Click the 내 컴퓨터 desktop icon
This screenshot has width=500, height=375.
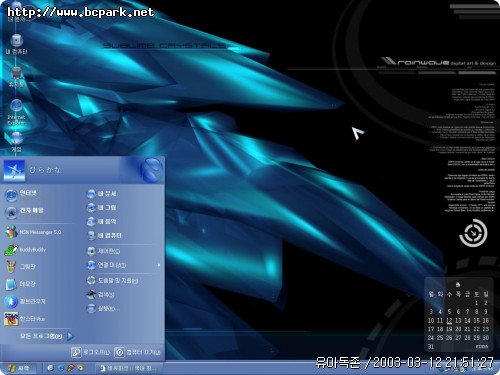pyautogui.click(x=16, y=44)
